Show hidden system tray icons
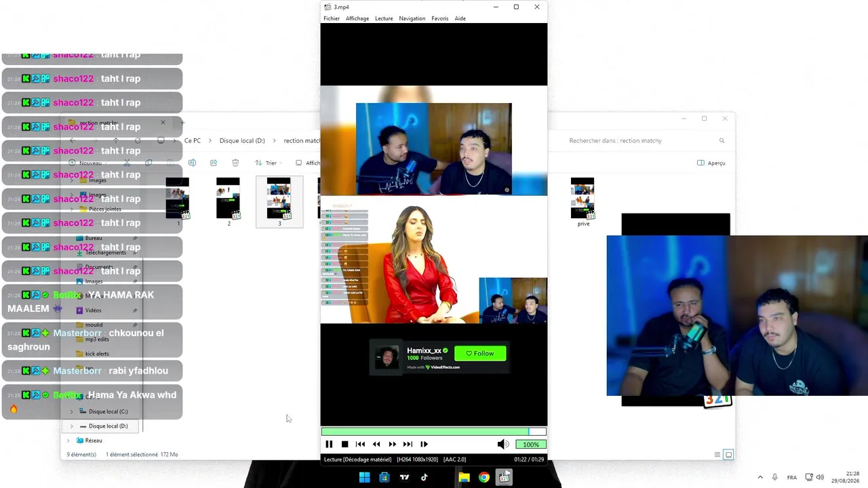868x488 pixels. click(x=760, y=477)
